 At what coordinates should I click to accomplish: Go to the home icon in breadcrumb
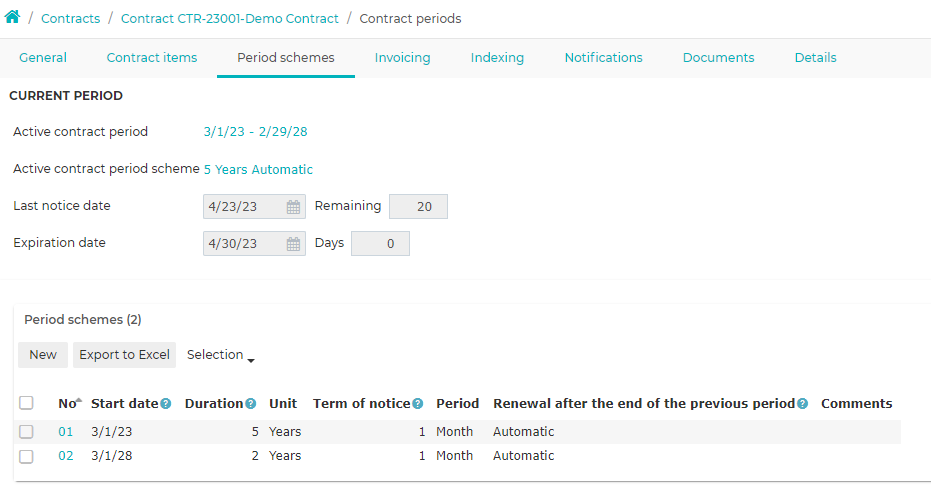12,17
